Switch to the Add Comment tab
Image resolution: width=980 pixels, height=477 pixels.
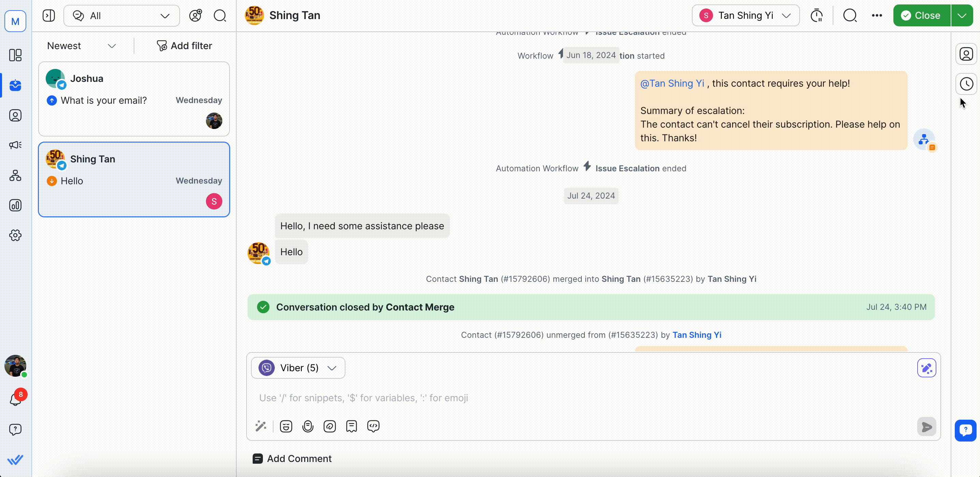(292, 458)
